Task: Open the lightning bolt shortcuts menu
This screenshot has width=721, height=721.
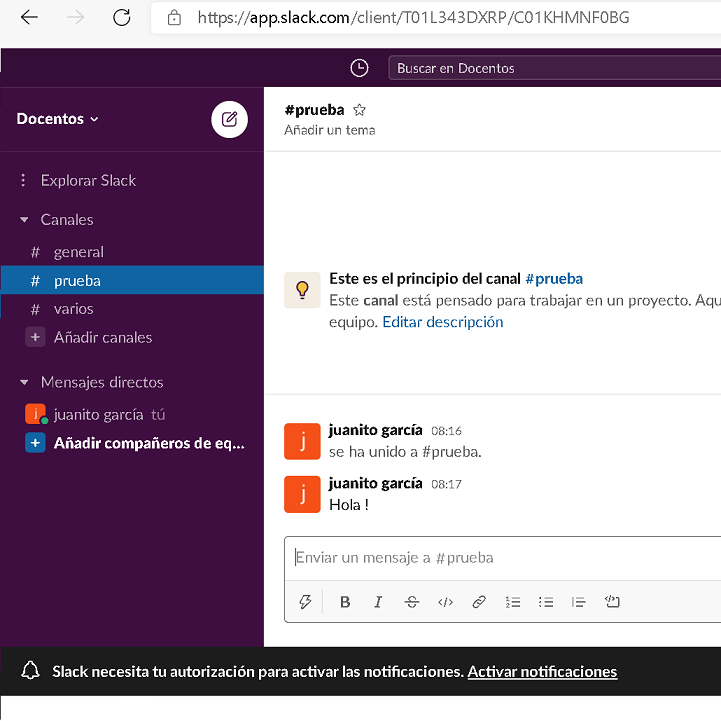Action: click(305, 602)
